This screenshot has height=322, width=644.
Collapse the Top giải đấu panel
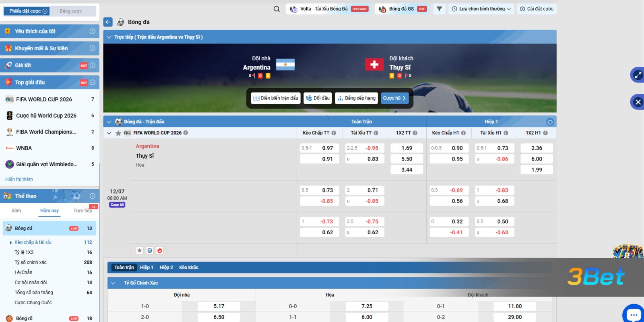[x=92, y=83]
